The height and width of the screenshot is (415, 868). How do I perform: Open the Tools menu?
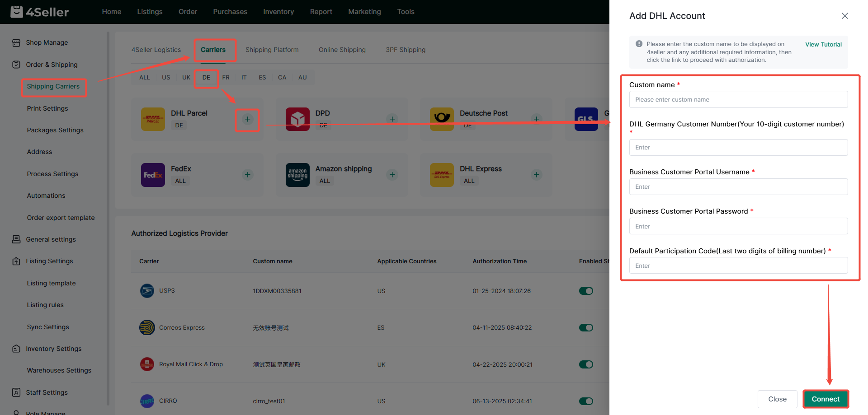point(406,12)
